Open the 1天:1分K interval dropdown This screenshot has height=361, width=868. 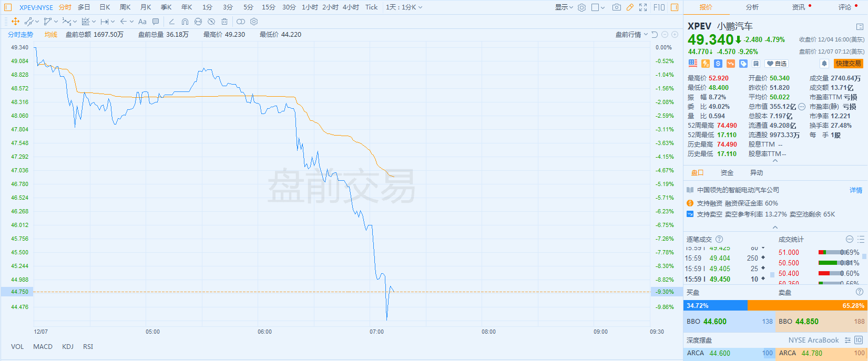point(404,7)
